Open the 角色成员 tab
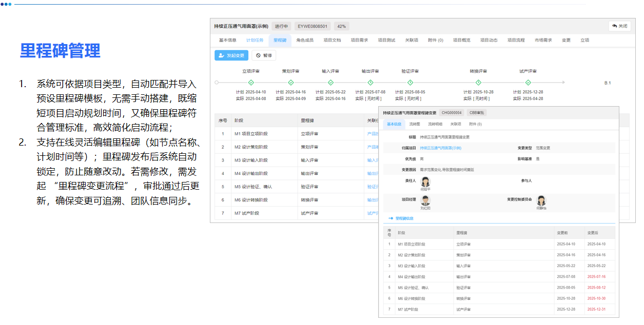 click(305, 40)
